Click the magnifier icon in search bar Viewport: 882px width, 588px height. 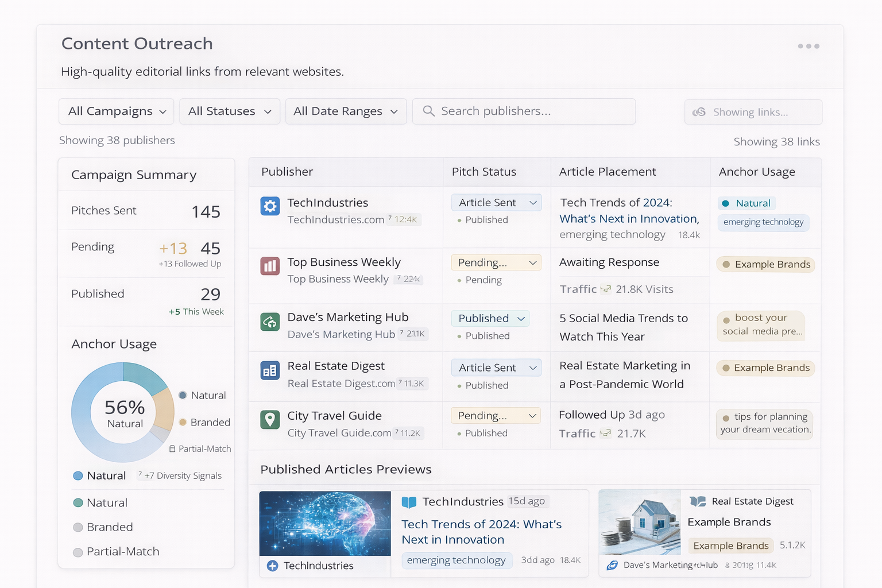click(428, 111)
